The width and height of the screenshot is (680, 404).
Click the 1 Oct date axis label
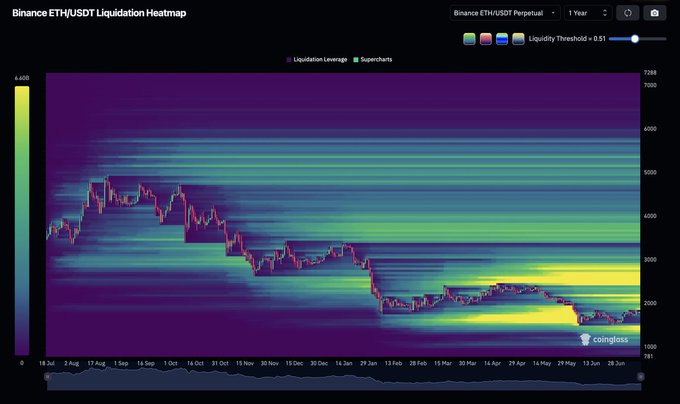(170, 363)
